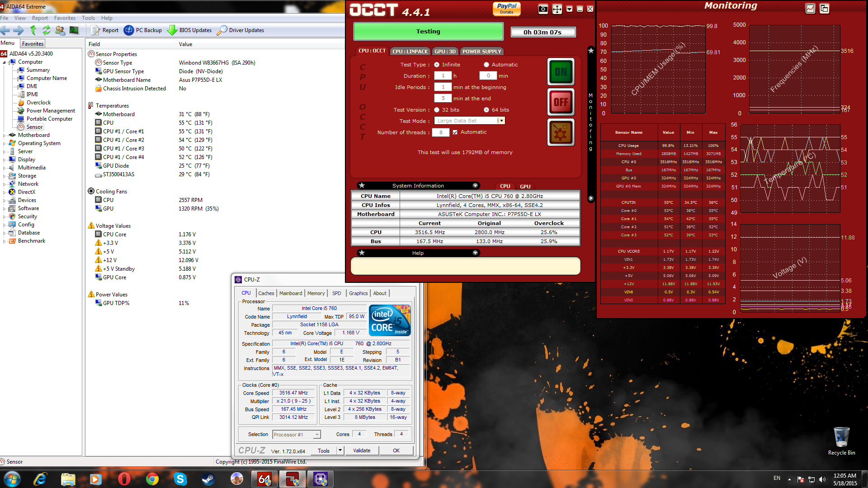Click the Duration hours input field

point(443,76)
